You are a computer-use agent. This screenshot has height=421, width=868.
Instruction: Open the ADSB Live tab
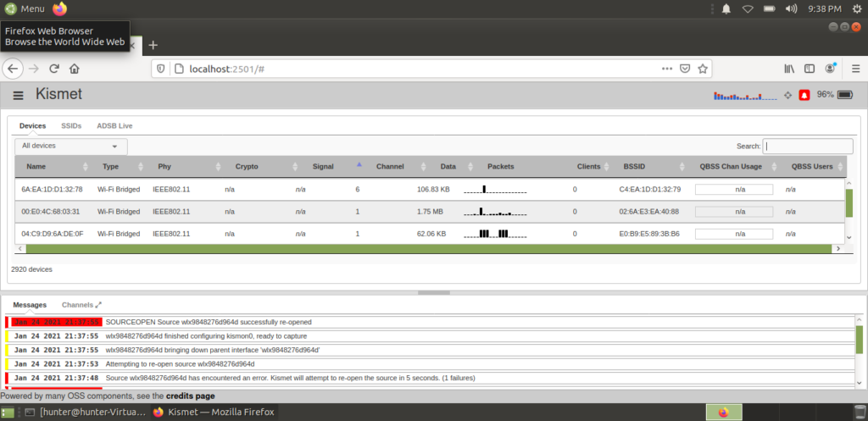[x=114, y=126]
